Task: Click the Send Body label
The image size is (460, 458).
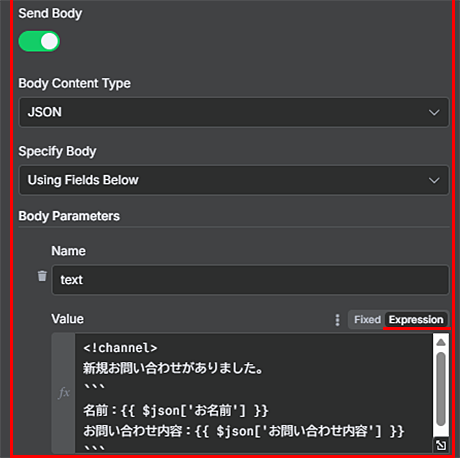Action: [x=50, y=13]
